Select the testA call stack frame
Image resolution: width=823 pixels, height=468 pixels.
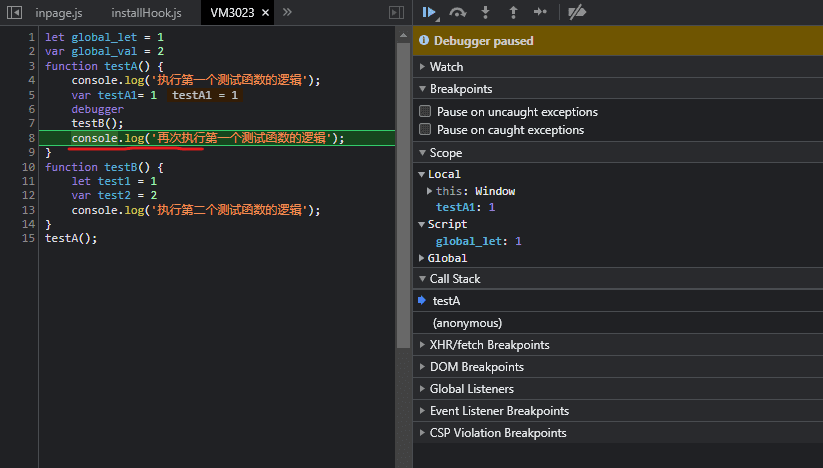[446, 301]
